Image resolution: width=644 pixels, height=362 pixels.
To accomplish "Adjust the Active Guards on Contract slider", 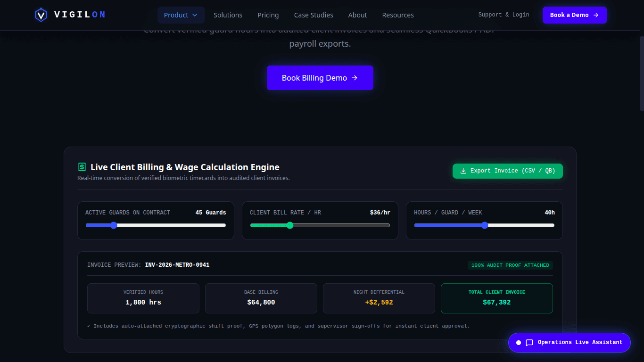I will 156,225.
